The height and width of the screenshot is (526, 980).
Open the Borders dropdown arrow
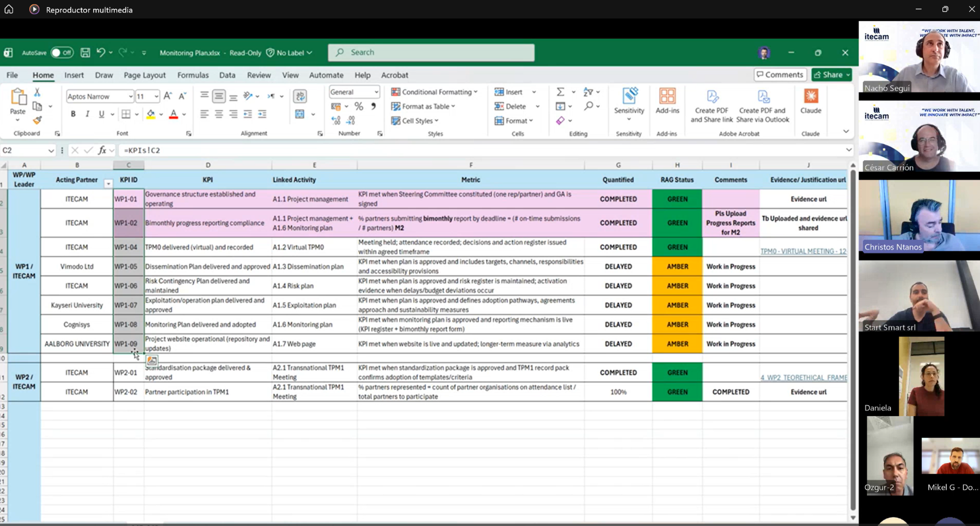137,114
